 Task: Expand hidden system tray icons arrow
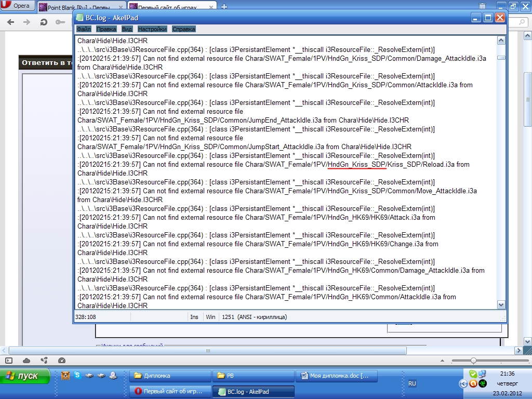[463, 384]
